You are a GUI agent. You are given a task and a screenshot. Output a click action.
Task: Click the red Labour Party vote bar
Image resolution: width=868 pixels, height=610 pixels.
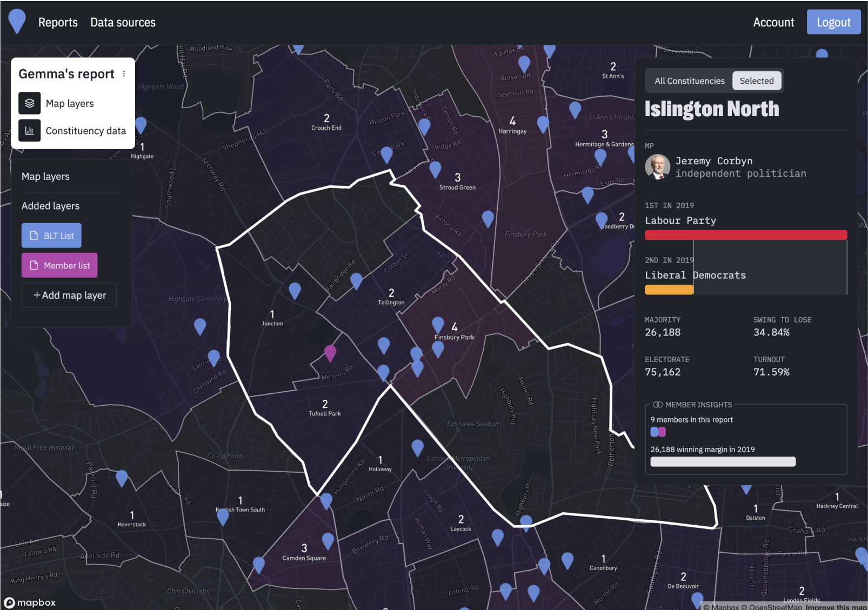[746, 235]
